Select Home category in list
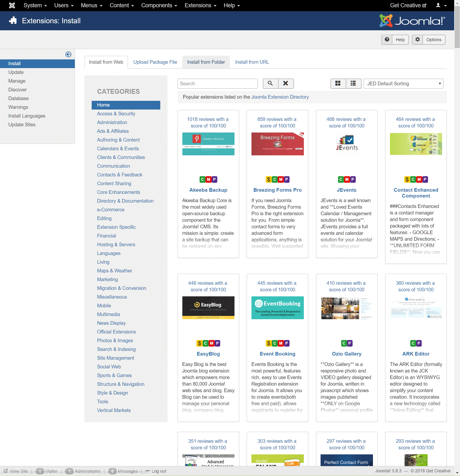This screenshot has height=476, width=460. (126, 105)
